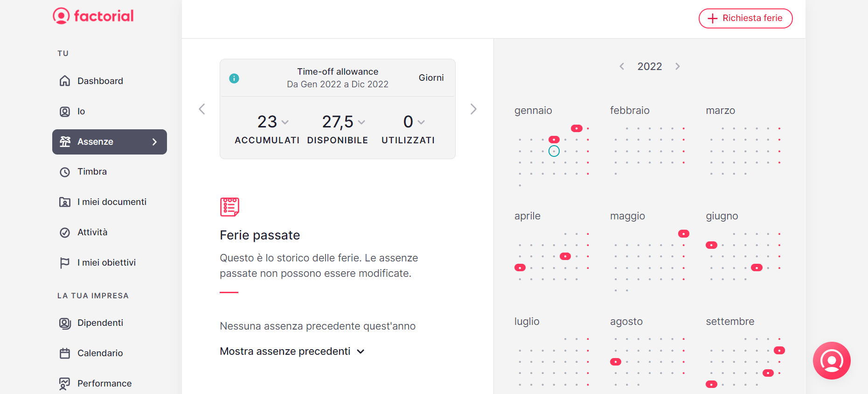
Task: Open the Dashboard from the sidebar
Action: [x=65, y=81]
